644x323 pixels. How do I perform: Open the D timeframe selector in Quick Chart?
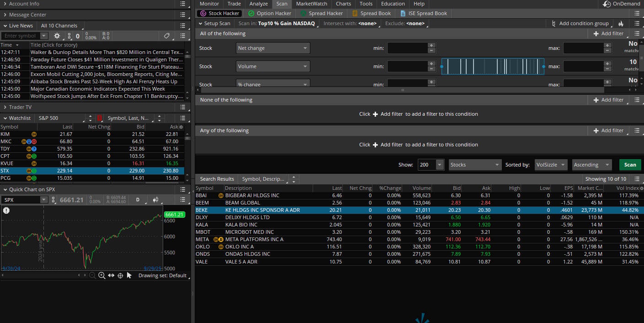(x=138, y=199)
